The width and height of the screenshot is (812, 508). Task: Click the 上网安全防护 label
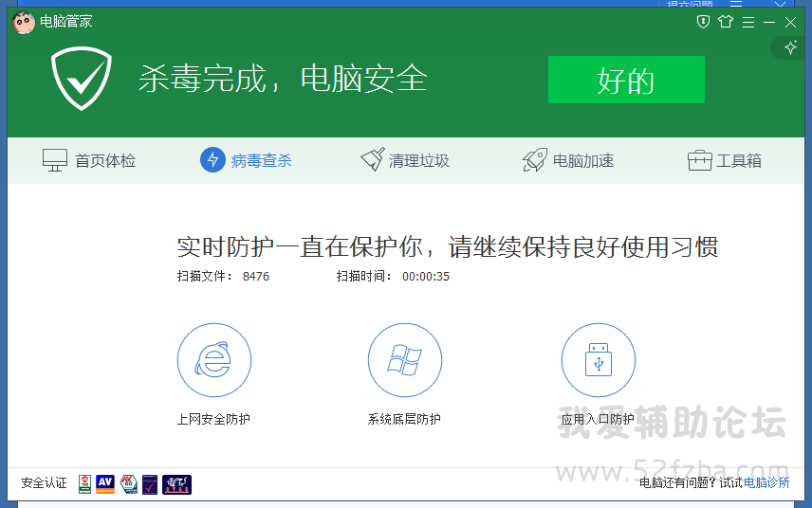tap(213, 419)
